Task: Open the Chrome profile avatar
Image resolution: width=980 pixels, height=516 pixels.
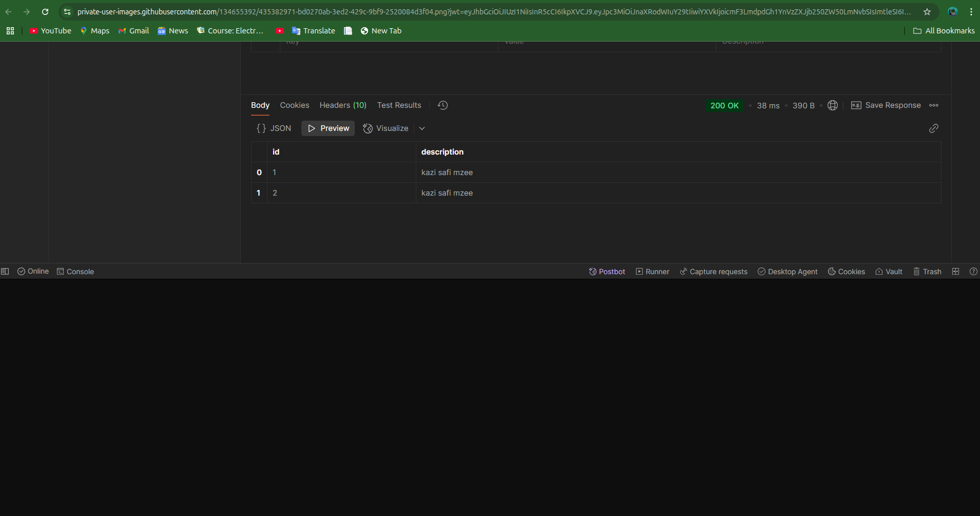Action: (953, 12)
